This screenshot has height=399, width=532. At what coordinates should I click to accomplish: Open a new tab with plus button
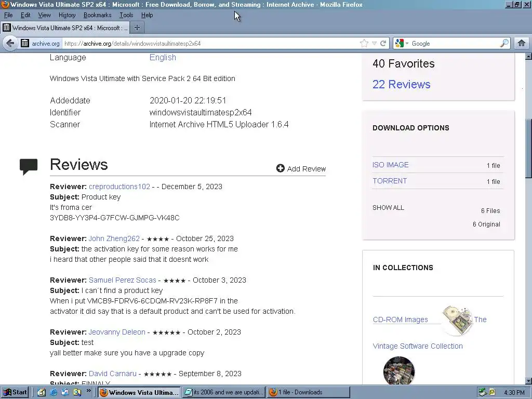(x=137, y=28)
